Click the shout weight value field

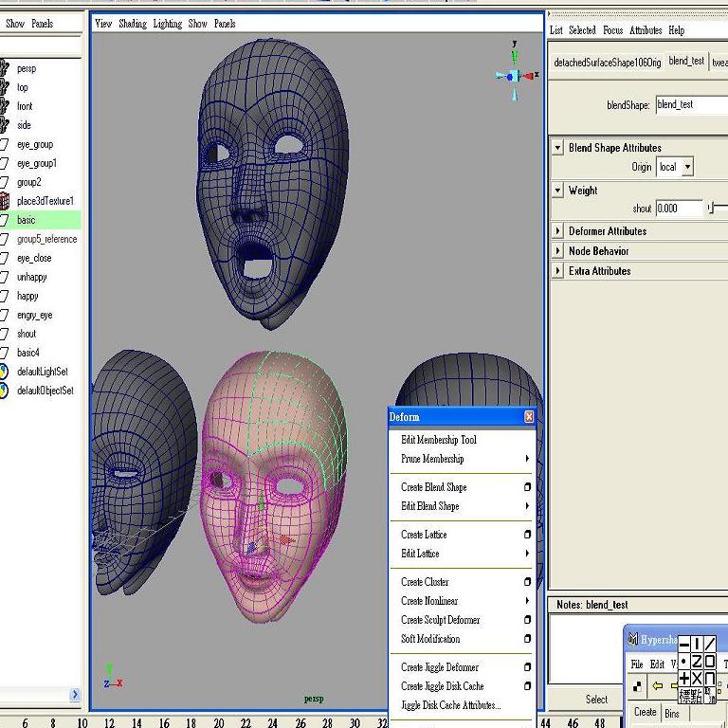pos(679,209)
